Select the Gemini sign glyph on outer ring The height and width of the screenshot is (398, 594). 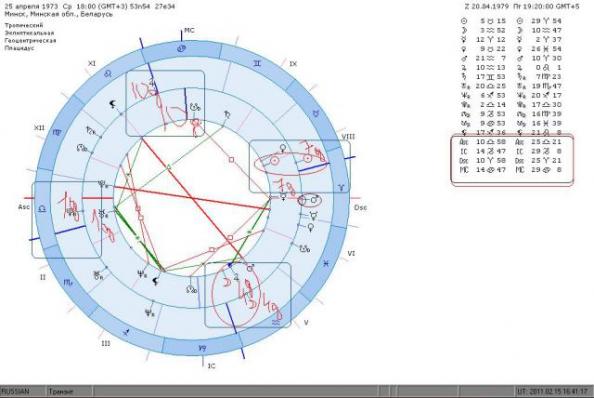(x=257, y=63)
